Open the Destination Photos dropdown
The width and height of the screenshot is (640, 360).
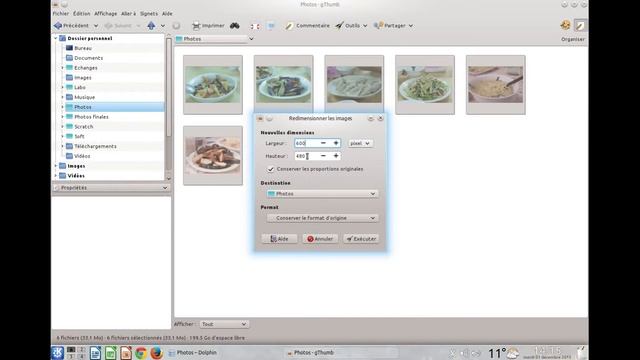click(322, 194)
